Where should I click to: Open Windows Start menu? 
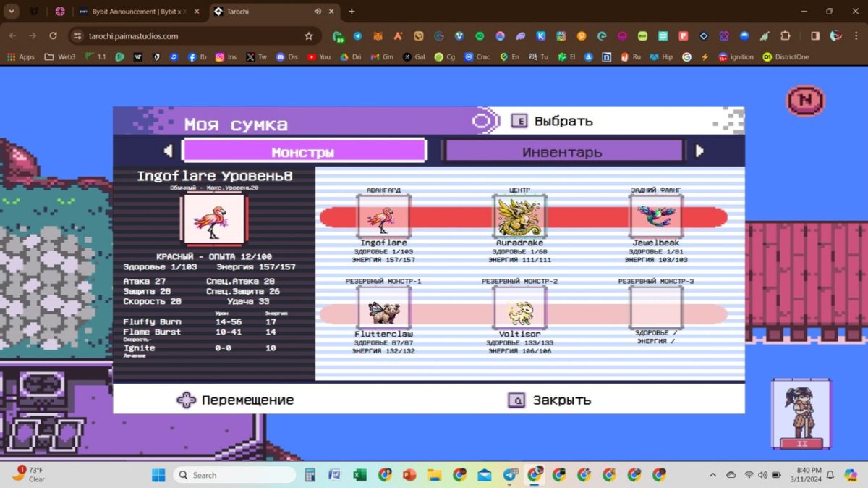[158, 475]
